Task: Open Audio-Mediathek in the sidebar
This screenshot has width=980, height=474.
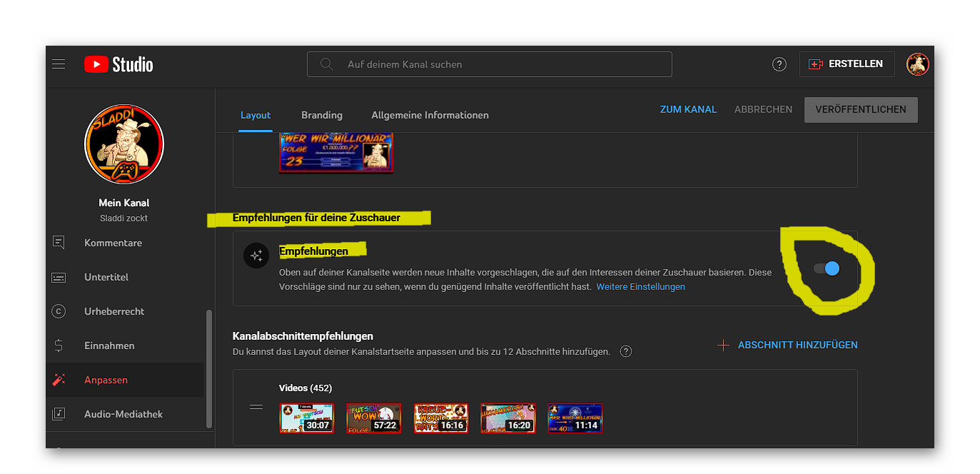Action: pyautogui.click(x=123, y=414)
